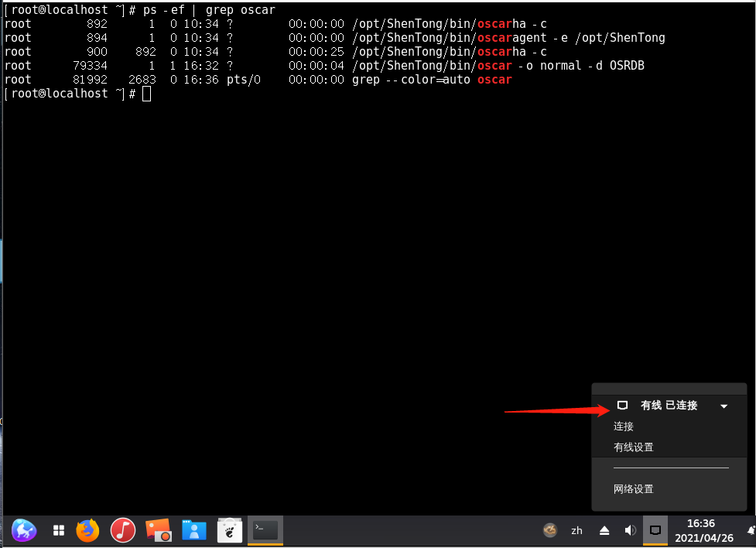Click the input method tray icon
Viewport: 756px width, 548px height.
[x=550, y=530]
